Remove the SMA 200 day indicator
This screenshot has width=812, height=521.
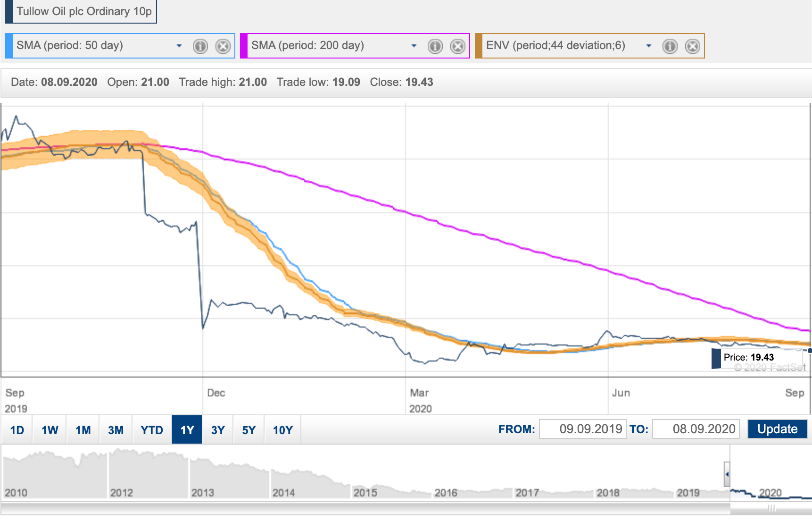click(x=458, y=46)
